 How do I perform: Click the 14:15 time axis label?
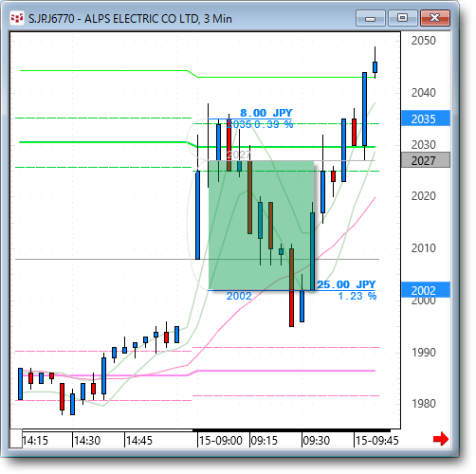point(35,440)
